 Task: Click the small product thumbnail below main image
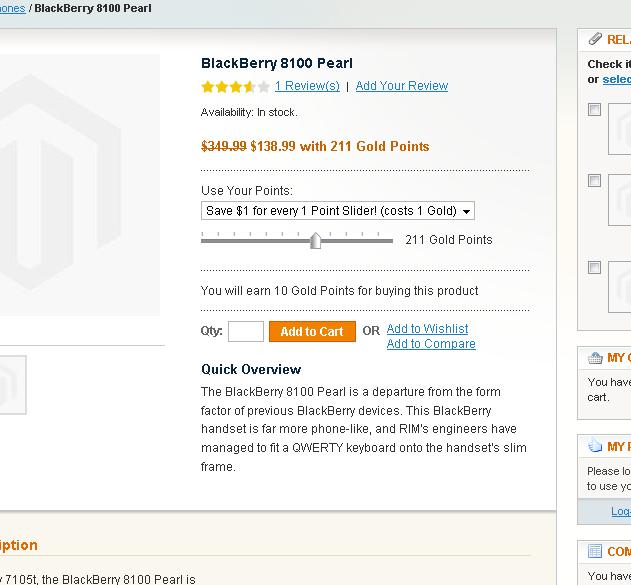click(x=13, y=385)
